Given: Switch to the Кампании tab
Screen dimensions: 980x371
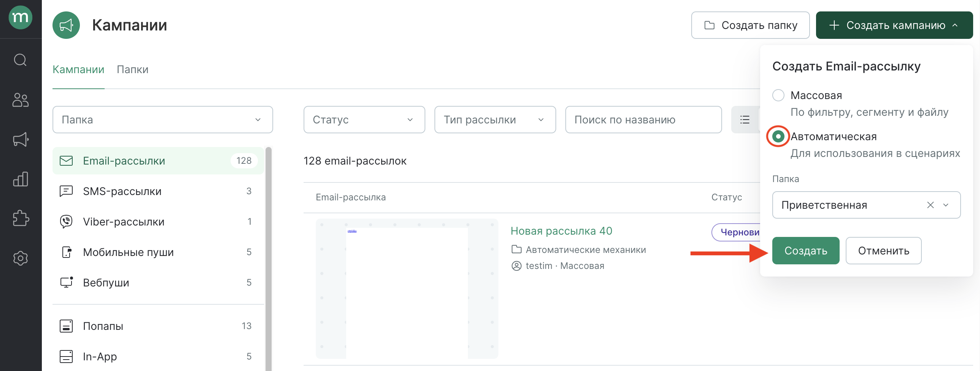Looking at the screenshot, I should tap(78, 69).
